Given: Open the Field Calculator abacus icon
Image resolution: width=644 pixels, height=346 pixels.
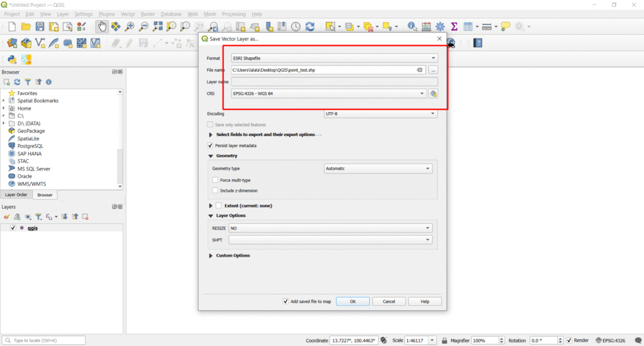Looking at the screenshot, I should (426, 26).
